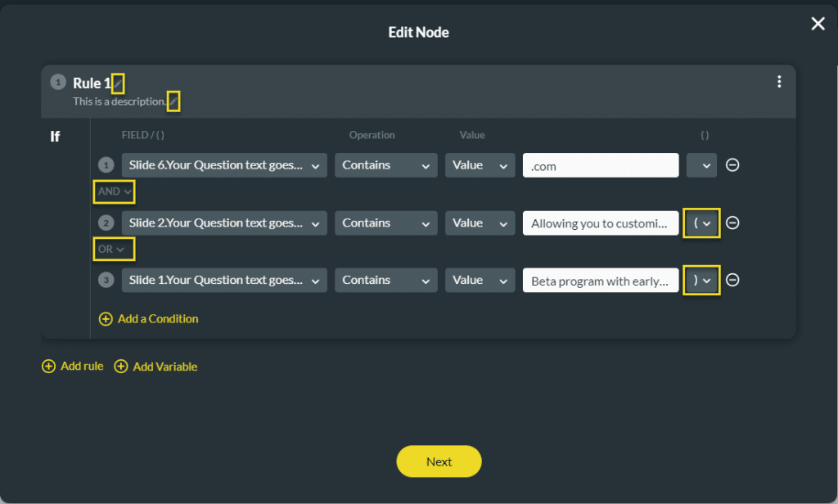Click the plus icon next to Add a Condition
The height and width of the screenshot is (504, 838).
point(106,318)
